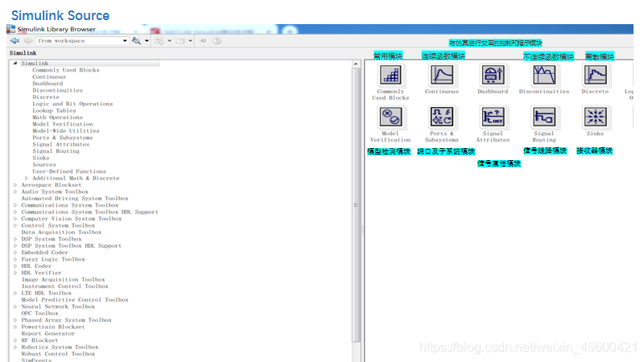Expand the Aerospace Blockset node
The image size is (644, 362).
tap(15, 185)
